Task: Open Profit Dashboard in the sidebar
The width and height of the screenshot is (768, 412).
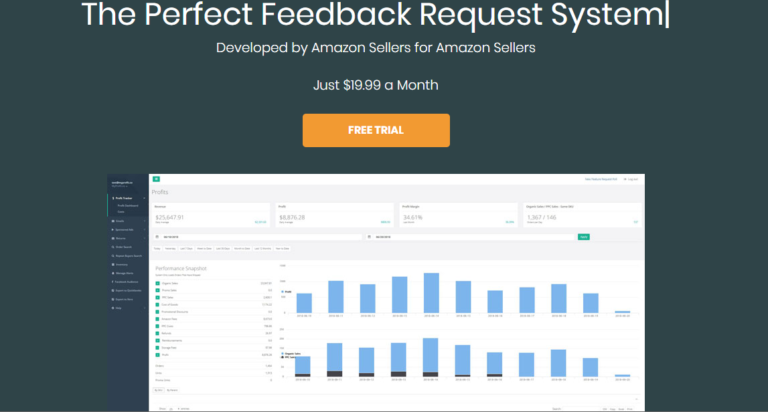Action: click(x=128, y=206)
